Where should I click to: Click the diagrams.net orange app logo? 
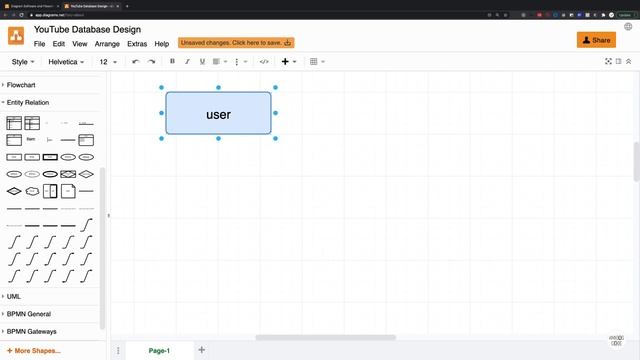[16, 36]
